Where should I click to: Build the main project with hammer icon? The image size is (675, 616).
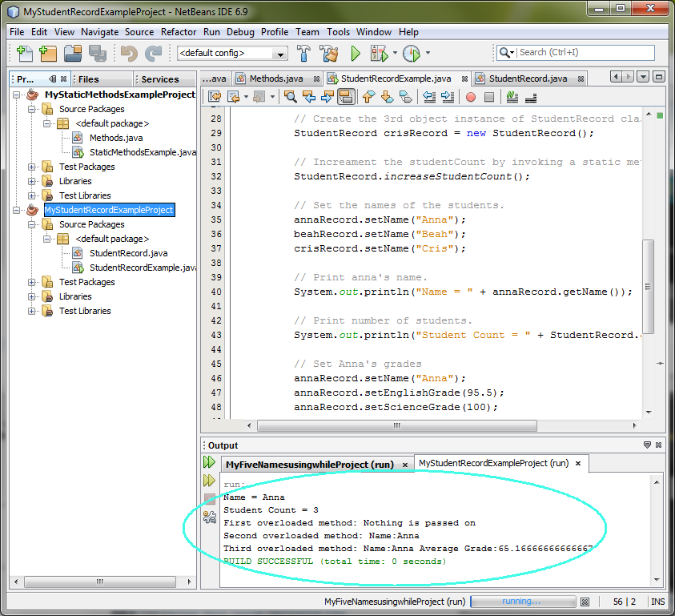(x=303, y=53)
